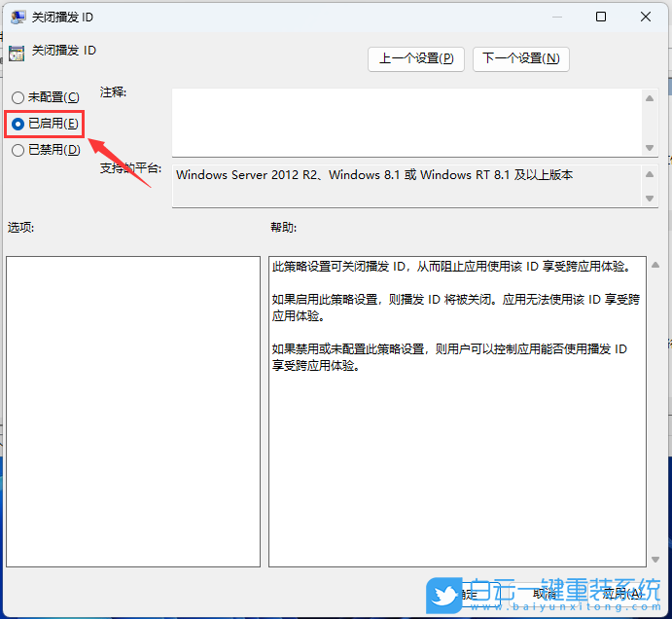The image size is (672, 619).
Task: Minimize the 关闭播发 ID window
Action: coord(556,18)
